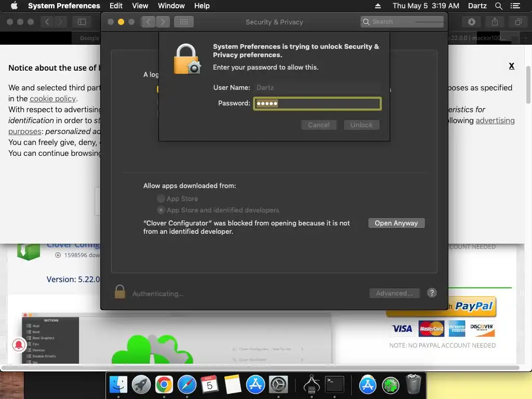Open Google Chrome from the Dock

(164, 385)
